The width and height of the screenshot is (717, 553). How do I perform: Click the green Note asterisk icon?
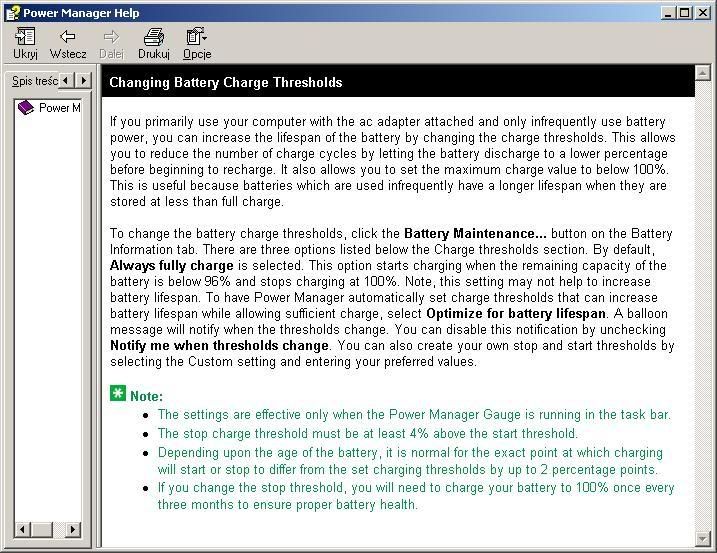click(118, 394)
